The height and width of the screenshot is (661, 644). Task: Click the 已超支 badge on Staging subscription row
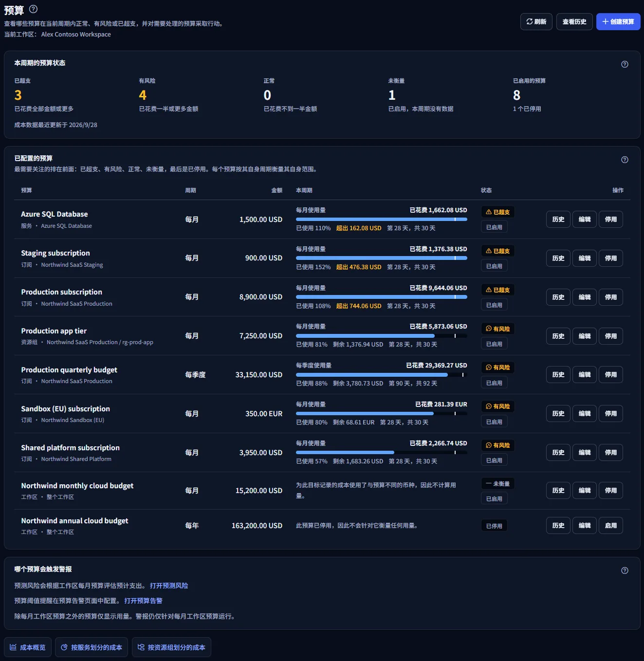pos(498,251)
